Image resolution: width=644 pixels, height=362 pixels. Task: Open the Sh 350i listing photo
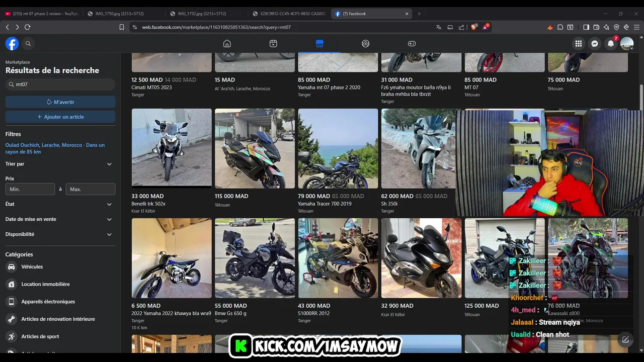tap(419, 148)
